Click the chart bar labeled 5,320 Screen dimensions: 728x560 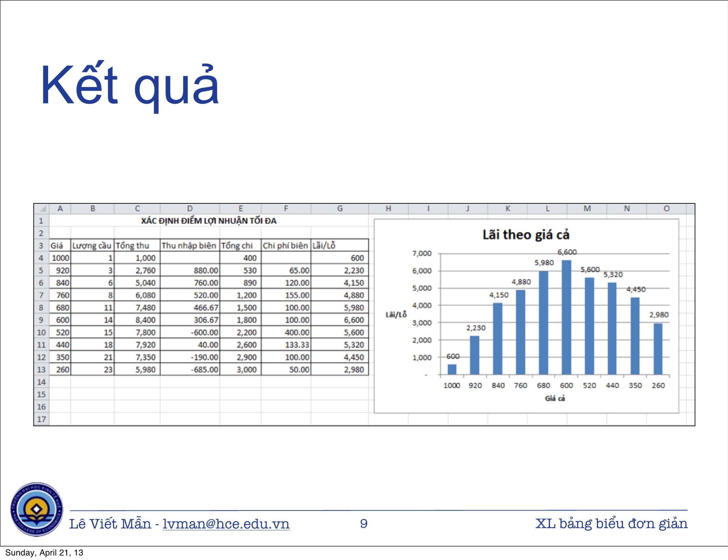tap(612, 329)
